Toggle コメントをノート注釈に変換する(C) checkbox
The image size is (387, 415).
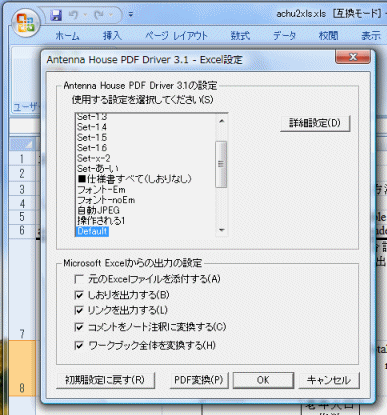tap(79, 327)
